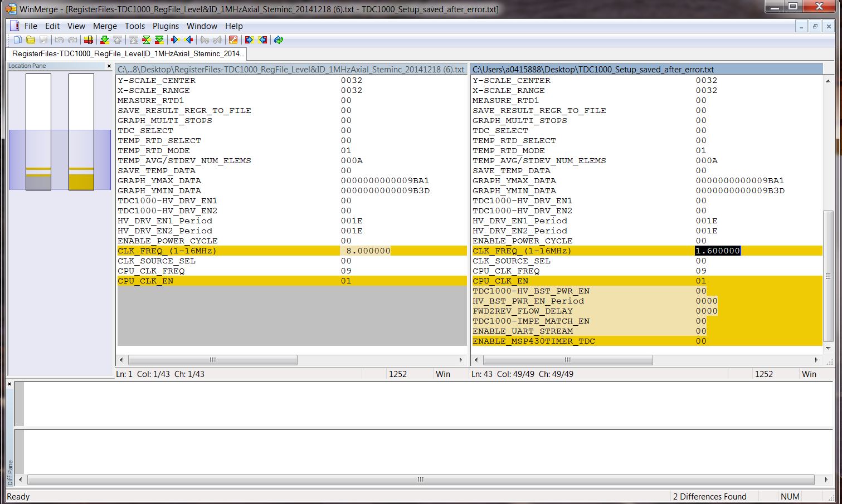Click the 8.000000 value in left pane
This screenshot has height=504, width=842.
368,251
